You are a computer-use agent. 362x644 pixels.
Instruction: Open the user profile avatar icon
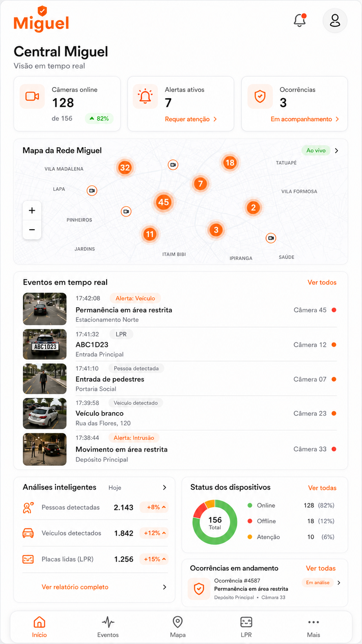coord(335,20)
